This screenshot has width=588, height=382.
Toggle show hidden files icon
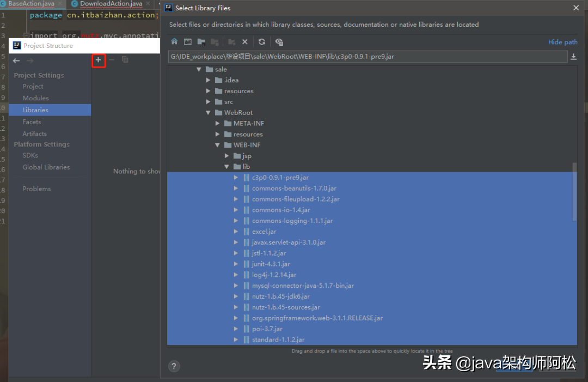pos(279,42)
